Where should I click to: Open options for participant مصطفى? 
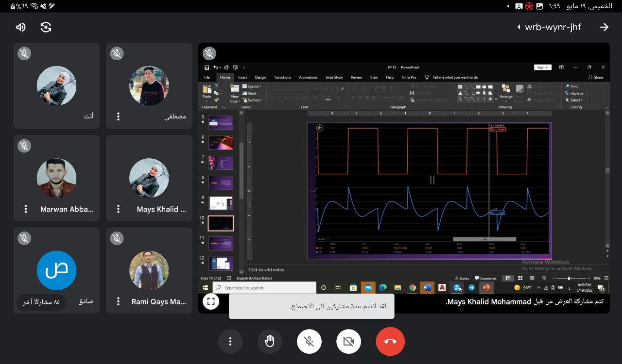pyautogui.click(x=118, y=116)
